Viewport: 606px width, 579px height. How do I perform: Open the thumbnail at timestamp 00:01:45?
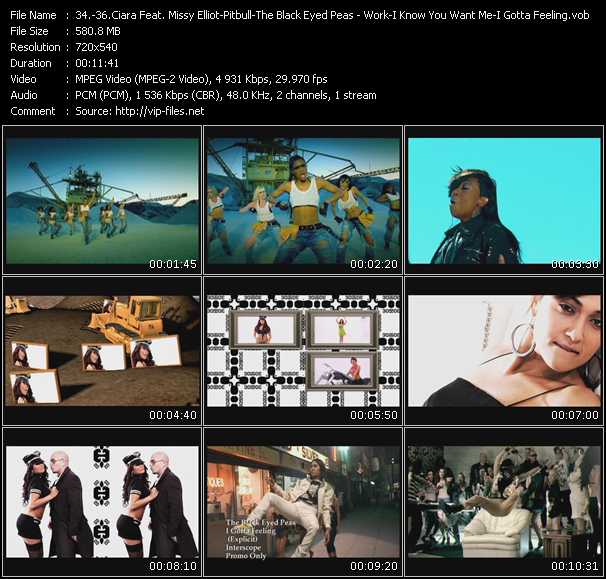point(102,200)
